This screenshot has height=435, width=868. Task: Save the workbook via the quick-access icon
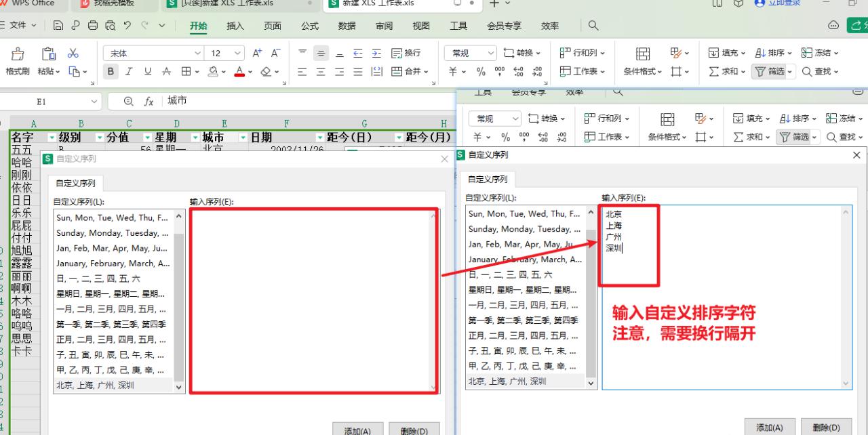tap(58, 26)
